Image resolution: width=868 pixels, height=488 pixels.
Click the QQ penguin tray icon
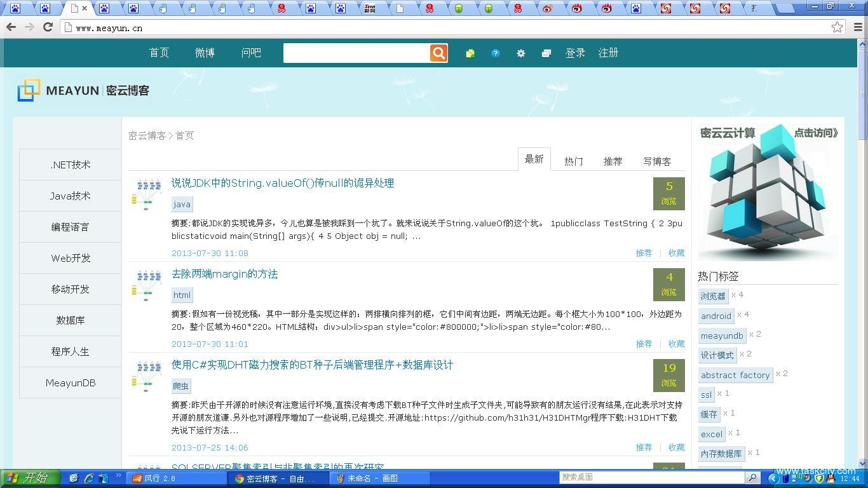pyautogui.click(x=830, y=478)
